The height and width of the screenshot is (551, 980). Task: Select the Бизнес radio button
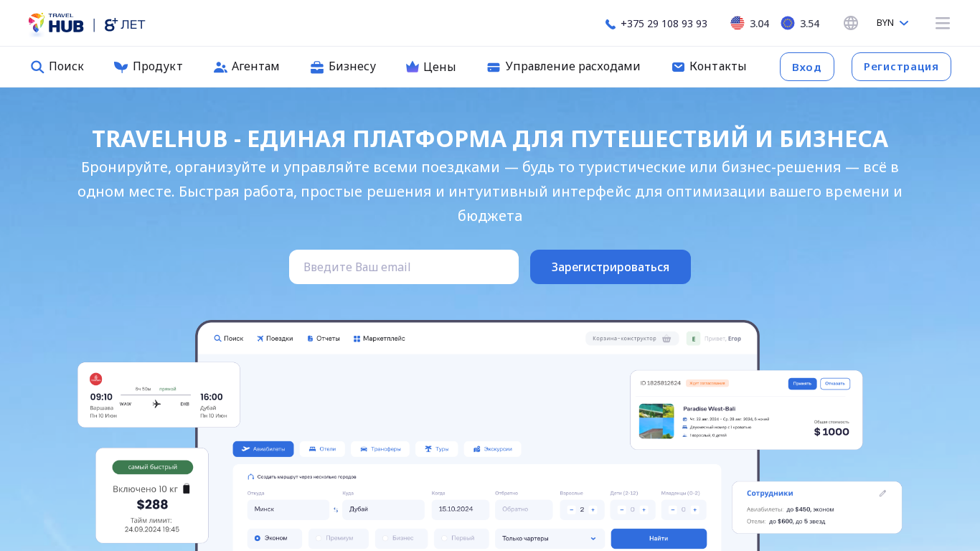pyautogui.click(x=385, y=538)
